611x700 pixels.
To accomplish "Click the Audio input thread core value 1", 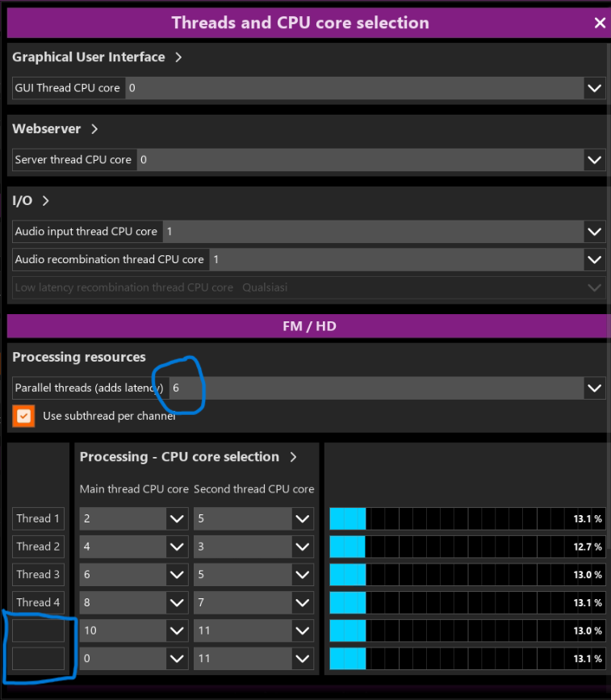I will [x=169, y=232].
